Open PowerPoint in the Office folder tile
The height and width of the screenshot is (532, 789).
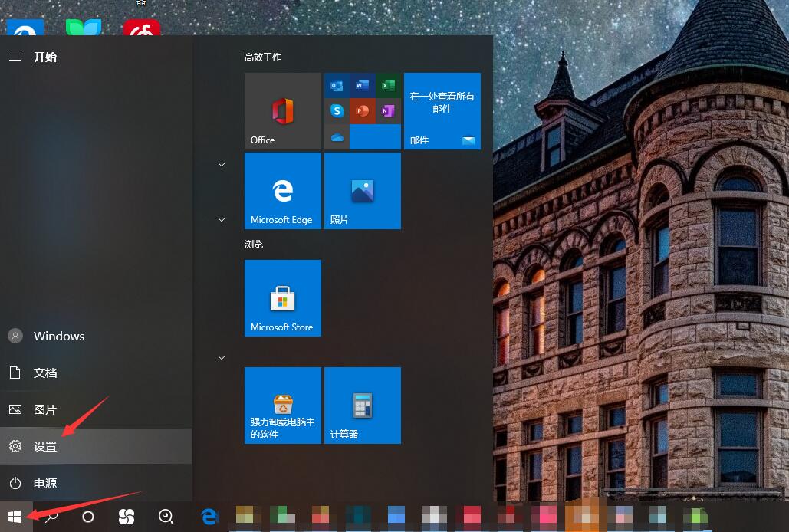362,111
